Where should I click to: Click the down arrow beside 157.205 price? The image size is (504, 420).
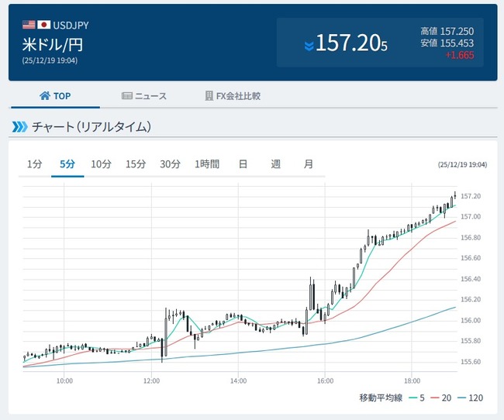click(309, 46)
